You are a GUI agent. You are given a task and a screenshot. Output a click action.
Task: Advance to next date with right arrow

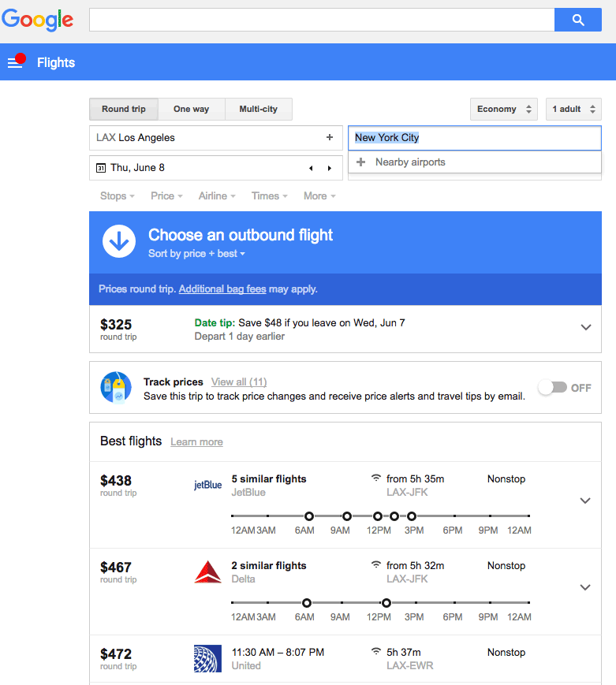pyautogui.click(x=329, y=168)
